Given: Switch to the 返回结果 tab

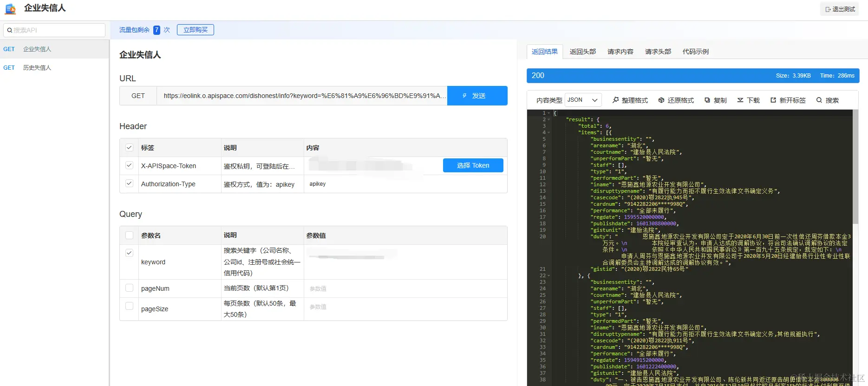Looking at the screenshot, I should [545, 52].
